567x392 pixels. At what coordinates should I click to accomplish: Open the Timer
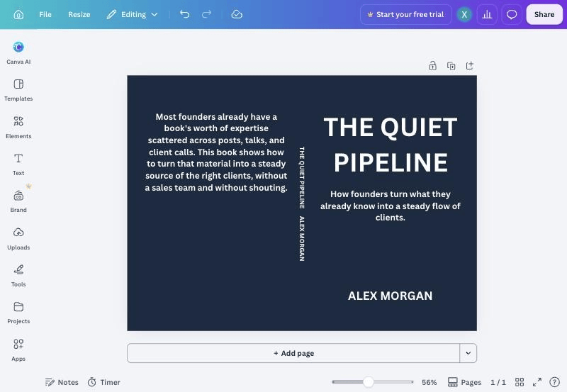point(103,382)
